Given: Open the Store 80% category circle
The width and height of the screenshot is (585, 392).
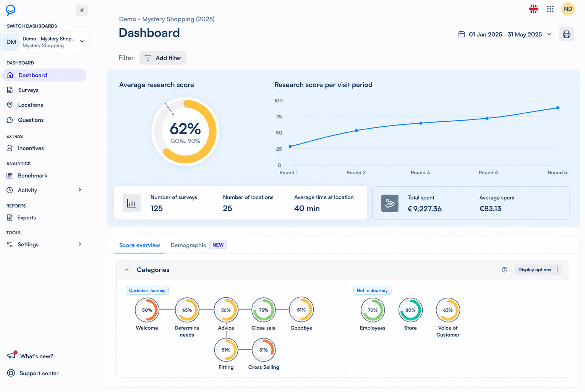Looking at the screenshot, I should point(410,310).
